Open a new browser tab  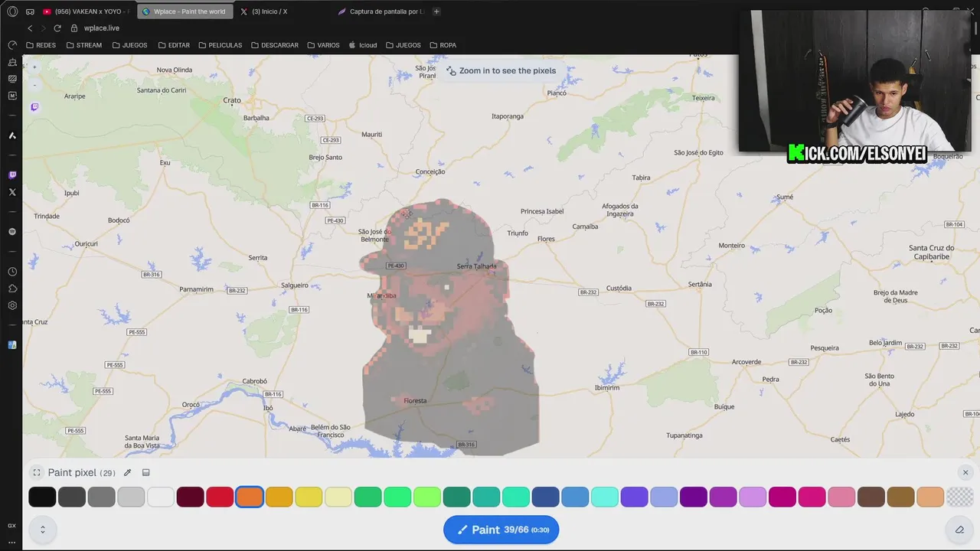pos(436,11)
